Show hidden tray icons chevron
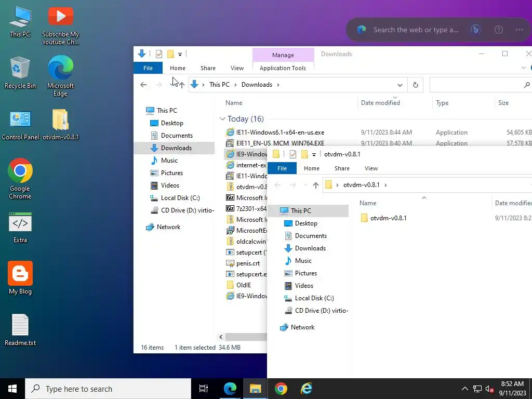The height and width of the screenshot is (399, 532). (x=465, y=389)
